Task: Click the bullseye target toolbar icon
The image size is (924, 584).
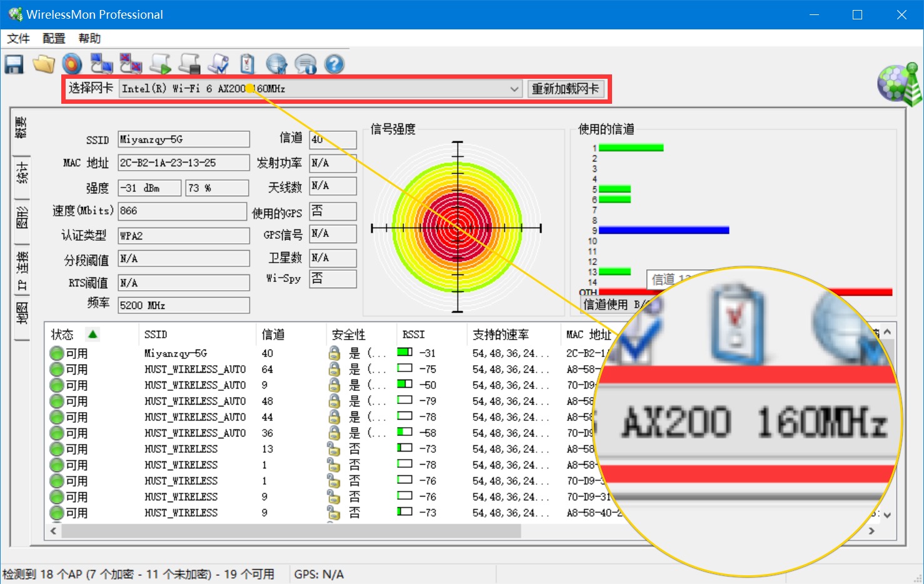Action: click(x=72, y=64)
